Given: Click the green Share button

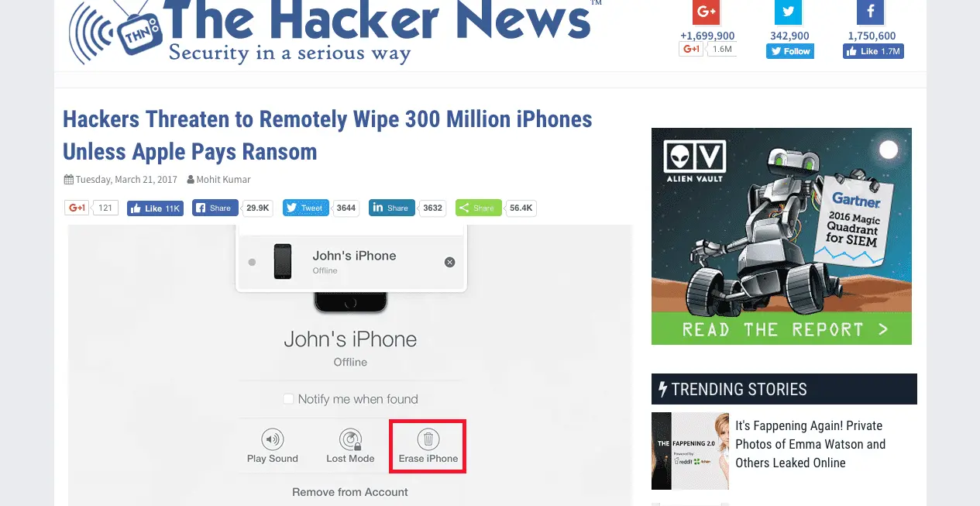Looking at the screenshot, I should tap(478, 208).
